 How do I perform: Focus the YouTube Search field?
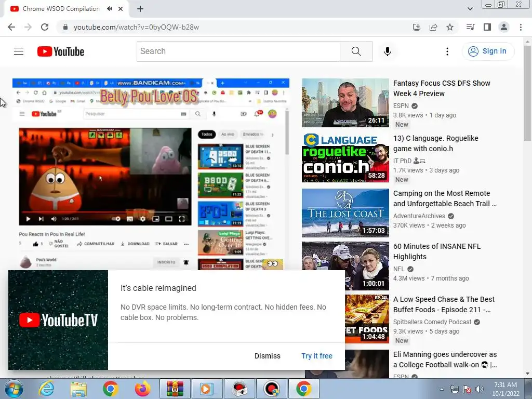point(238,51)
